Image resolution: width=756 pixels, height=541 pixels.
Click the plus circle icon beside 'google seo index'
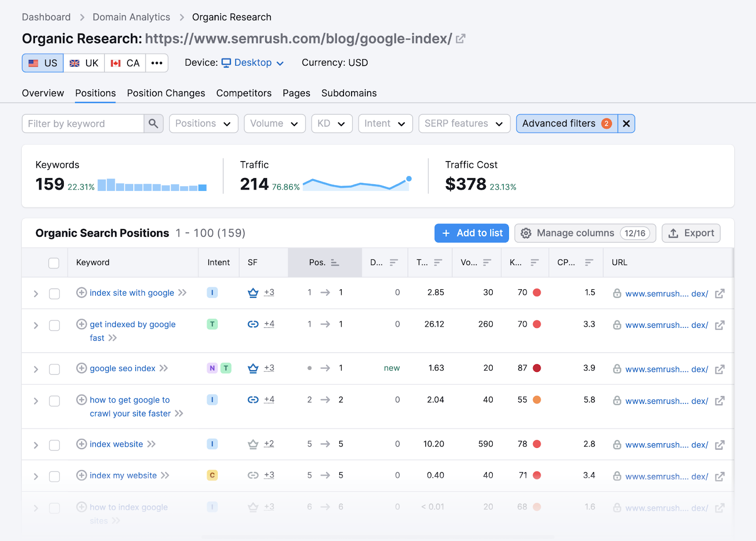click(80, 368)
